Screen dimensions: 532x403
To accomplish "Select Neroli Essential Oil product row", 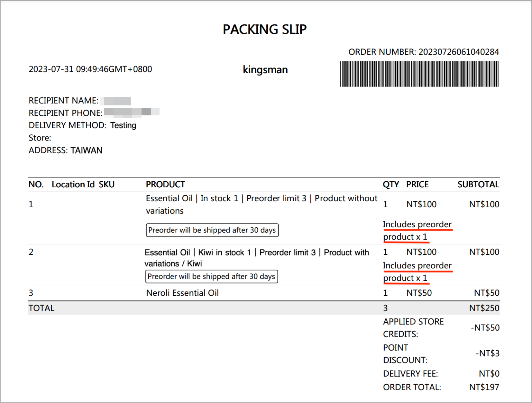I will 264,293.
